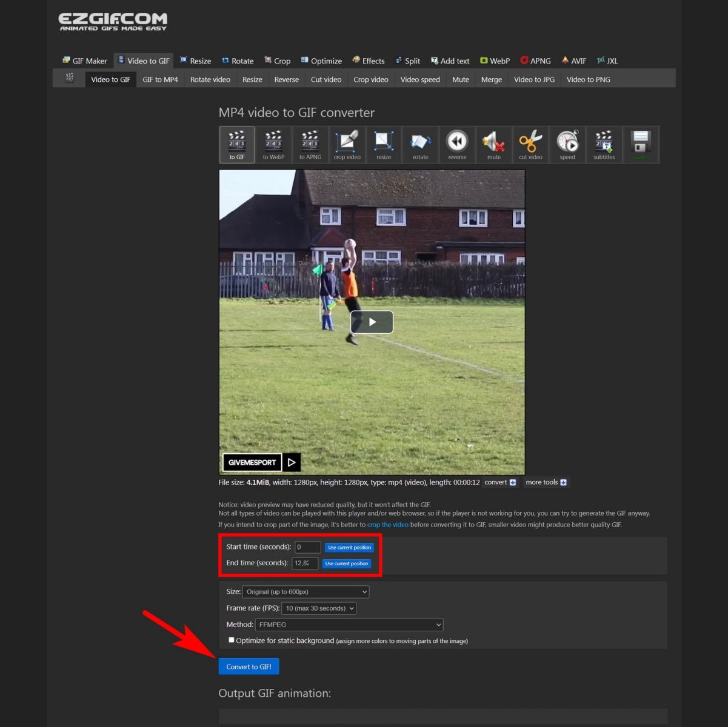This screenshot has width=728, height=727.
Task: Select the GIF to MP4 submenu item
Action: point(160,79)
